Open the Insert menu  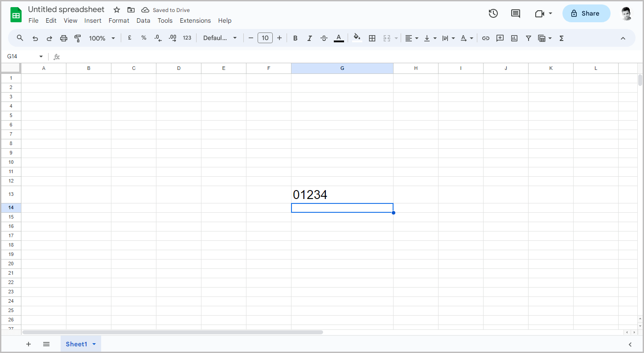tap(93, 20)
